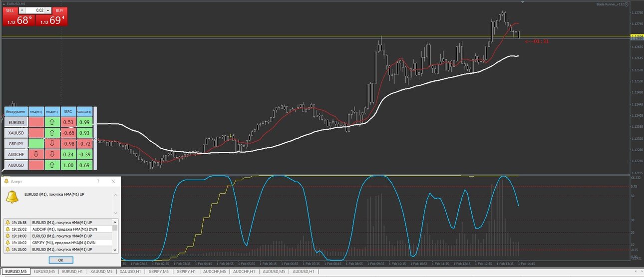Collapse the dashboard using its side handle
The image size is (644, 277).
(95, 139)
